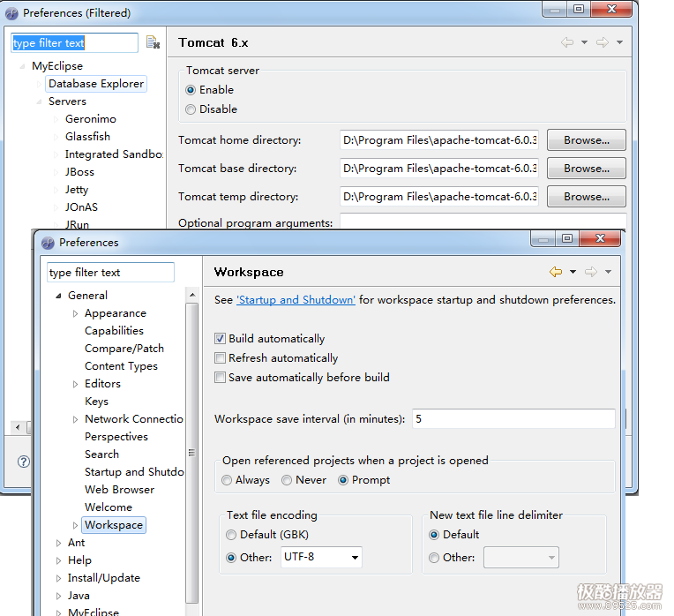The height and width of the screenshot is (616, 674).
Task: Click Optional program arguments field
Action: [x=483, y=222]
